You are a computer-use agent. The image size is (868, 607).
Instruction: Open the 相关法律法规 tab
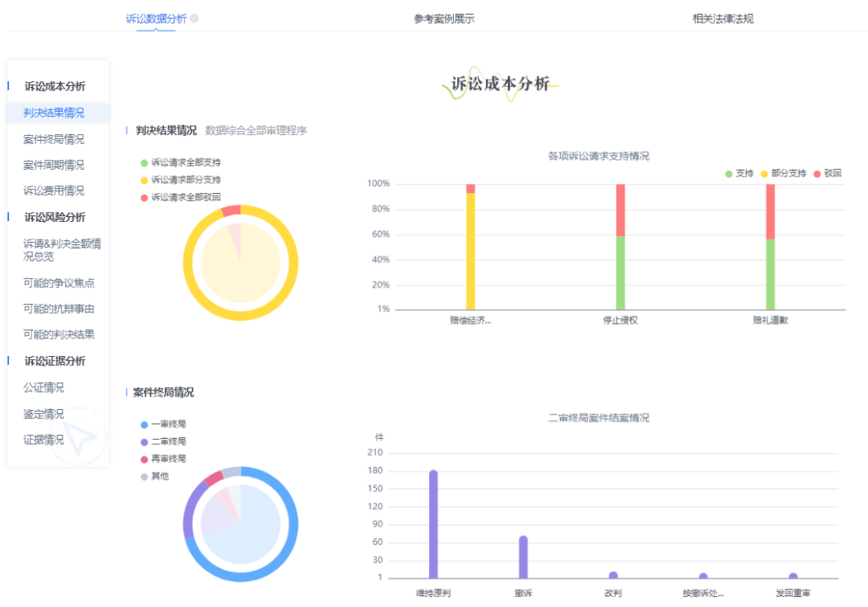[x=722, y=18]
